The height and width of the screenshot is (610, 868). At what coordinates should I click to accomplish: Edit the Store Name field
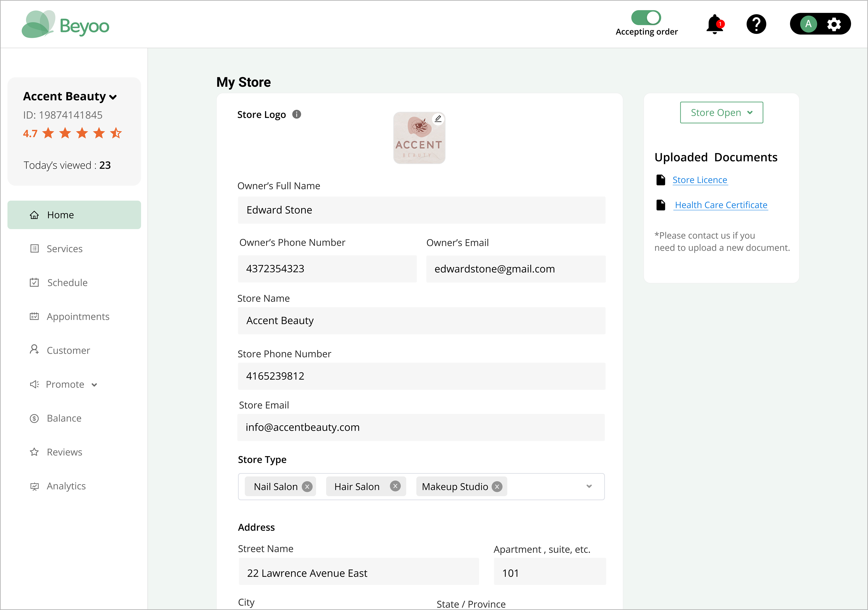coord(422,321)
